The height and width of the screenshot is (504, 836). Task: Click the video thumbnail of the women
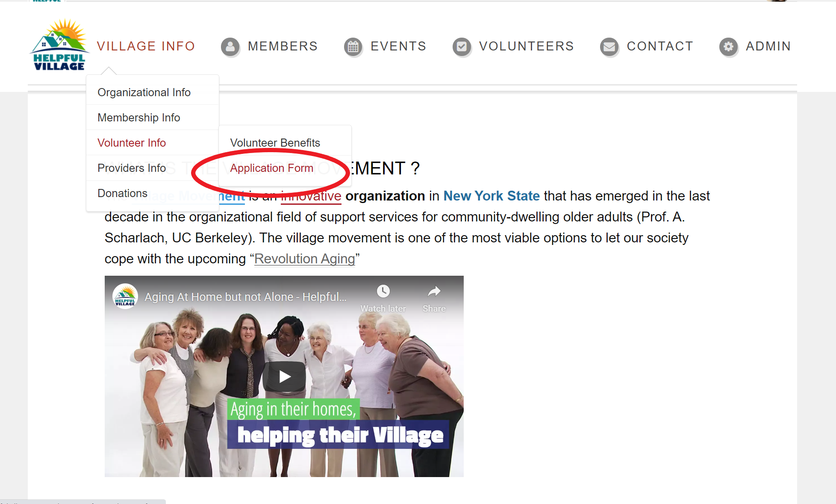(284, 376)
